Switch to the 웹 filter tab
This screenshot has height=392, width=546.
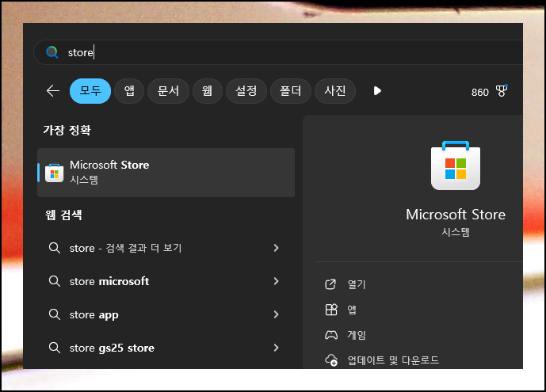coord(207,91)
